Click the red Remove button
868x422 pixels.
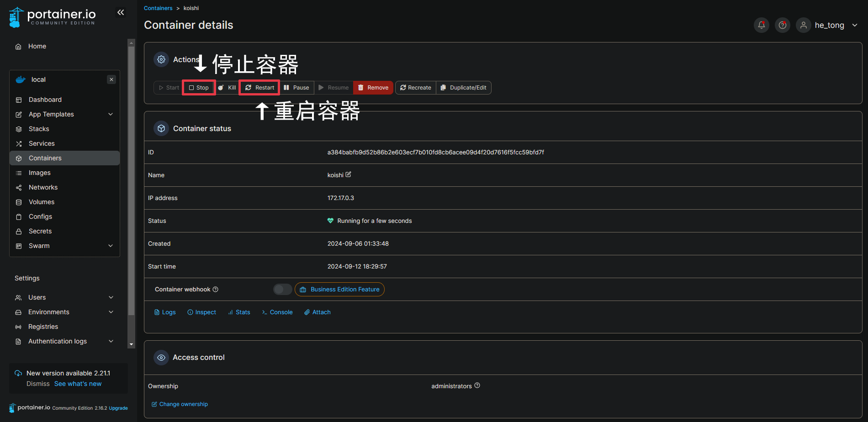click(x=373, y=88)
